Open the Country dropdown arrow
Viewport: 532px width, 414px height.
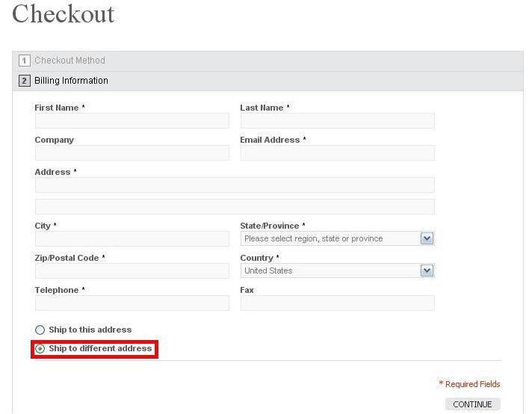427,271
